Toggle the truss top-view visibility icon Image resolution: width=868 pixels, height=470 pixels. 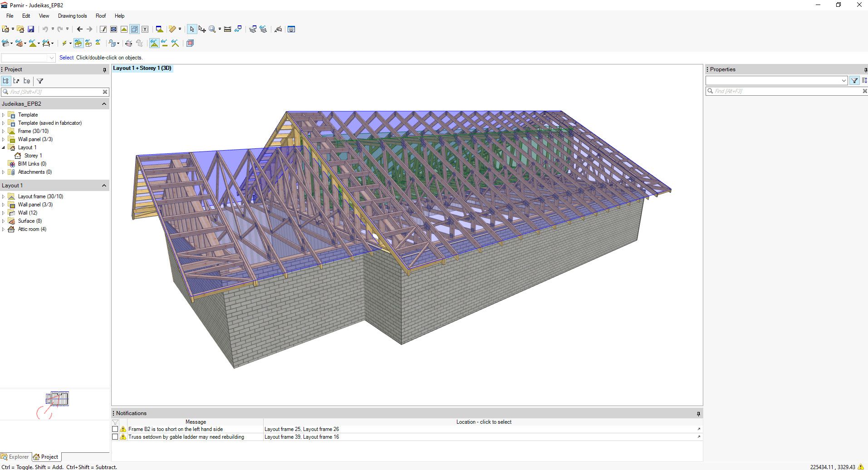[x=98, y=42]
